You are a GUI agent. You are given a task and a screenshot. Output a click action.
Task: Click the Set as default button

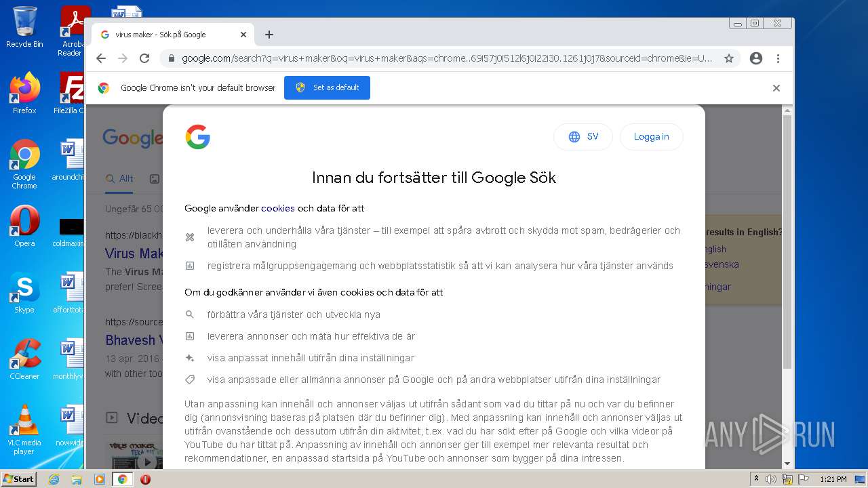[327, 87]
